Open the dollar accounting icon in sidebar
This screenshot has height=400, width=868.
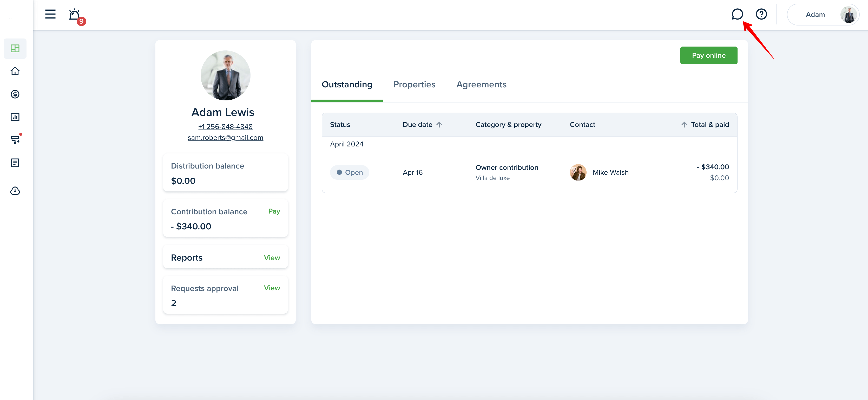15,94
